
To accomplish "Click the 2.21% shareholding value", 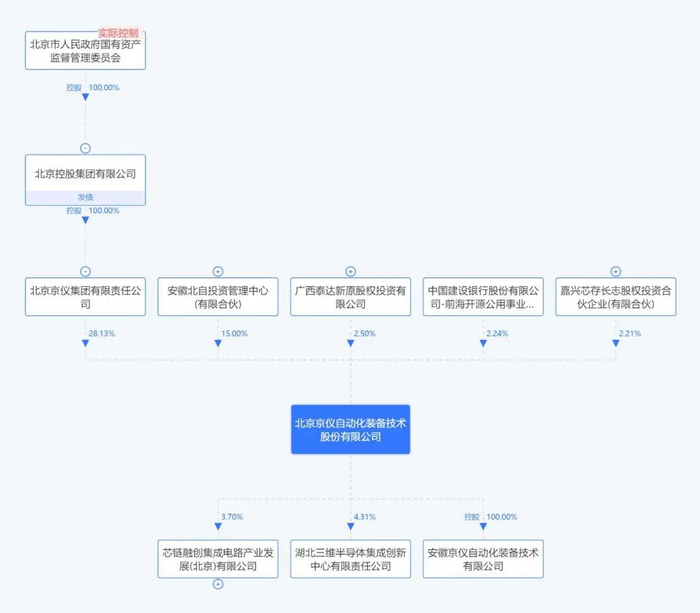I will (x=629, y=334).
